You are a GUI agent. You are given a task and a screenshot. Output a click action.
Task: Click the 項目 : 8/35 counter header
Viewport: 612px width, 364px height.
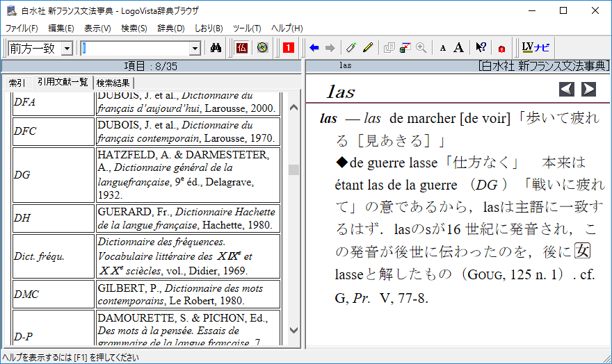151,66
